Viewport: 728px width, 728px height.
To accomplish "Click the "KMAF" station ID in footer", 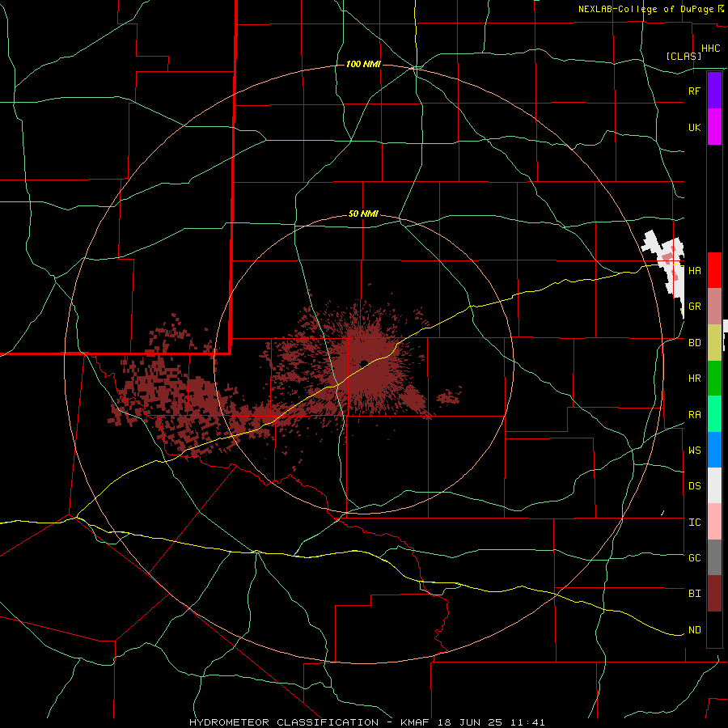I will pyautogui.click(x=415, y=722).
